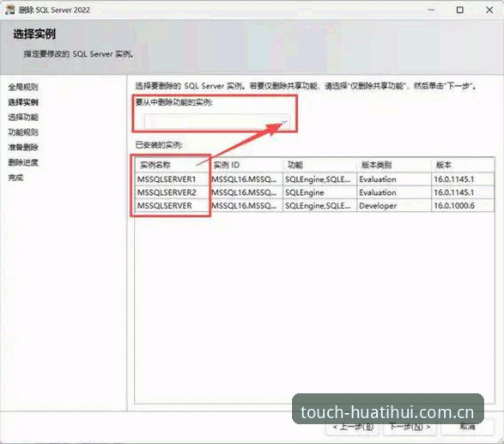
Task: Select the MSSQLSERVER1 instance row
Action: (x=314, y=179)
